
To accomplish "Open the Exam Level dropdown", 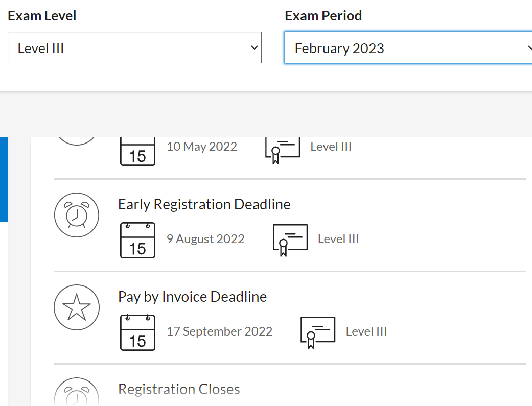I will coord(134,48).
